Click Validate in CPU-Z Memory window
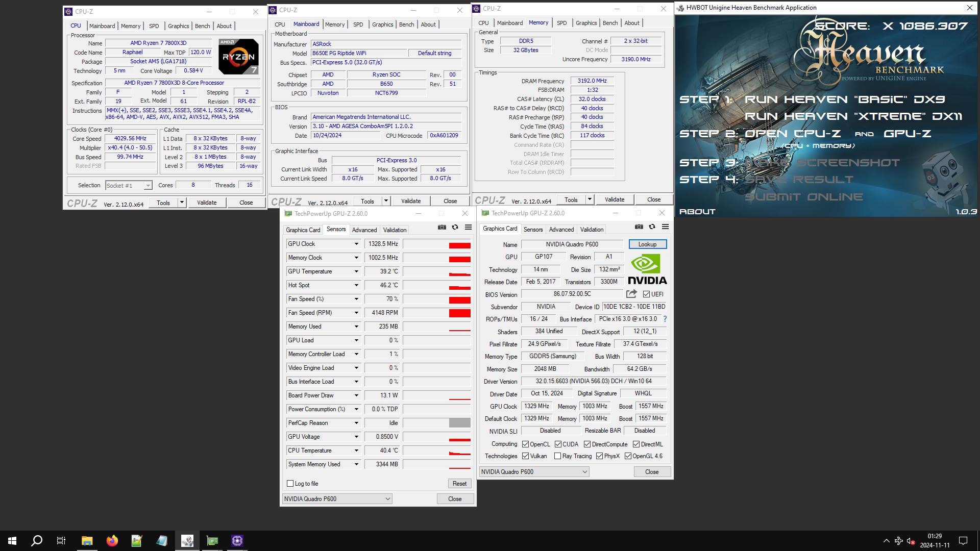The image size is (980, 551). [x=615, y=199]
